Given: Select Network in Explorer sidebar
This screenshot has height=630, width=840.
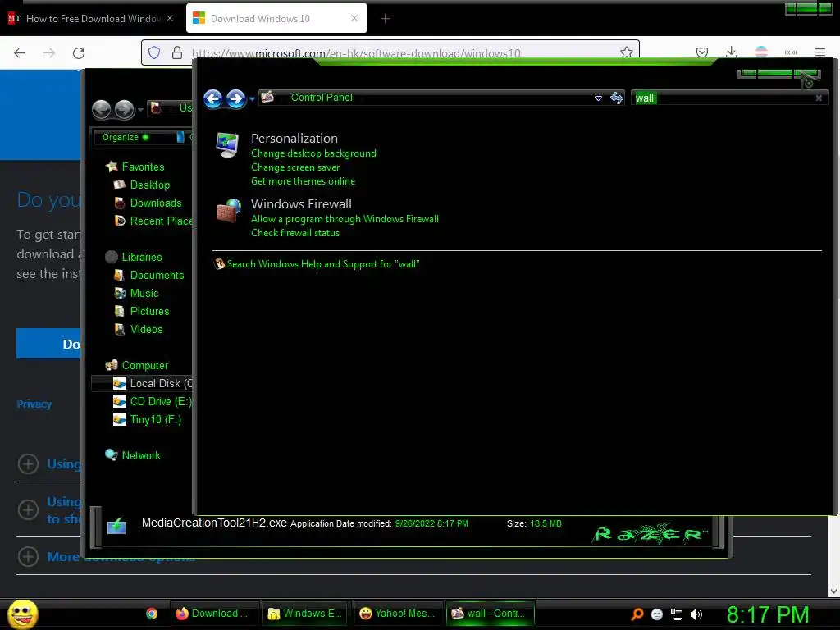Looking at the screenshot, I should point(141,455).
